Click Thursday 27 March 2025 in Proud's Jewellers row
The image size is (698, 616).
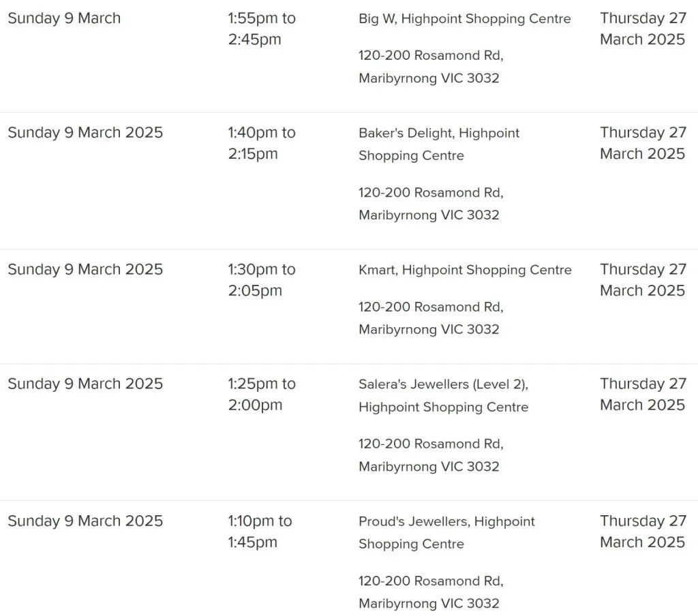(643, 531)
